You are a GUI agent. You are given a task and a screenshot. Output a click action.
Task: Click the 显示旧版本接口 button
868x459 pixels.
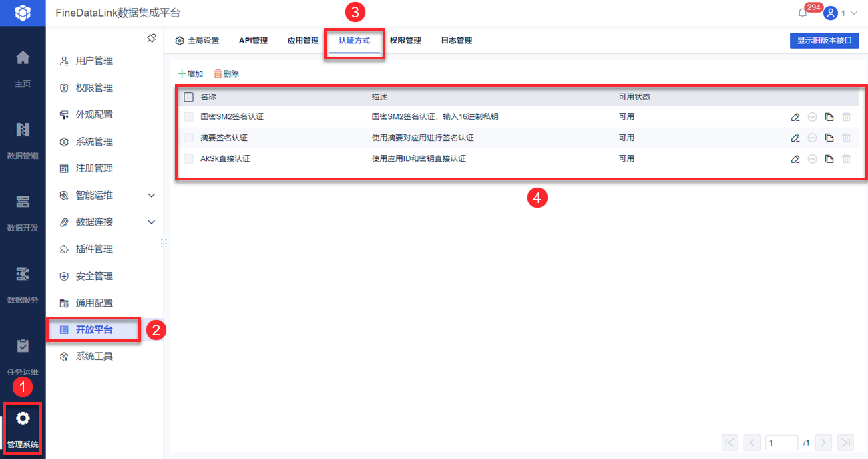click(x=824, y=41)
